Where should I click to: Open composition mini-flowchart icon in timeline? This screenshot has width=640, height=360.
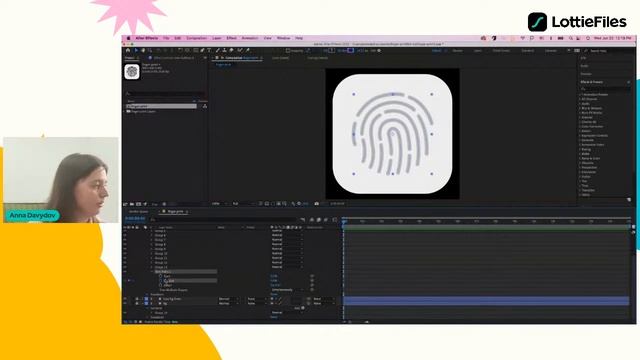pos(303,220)
